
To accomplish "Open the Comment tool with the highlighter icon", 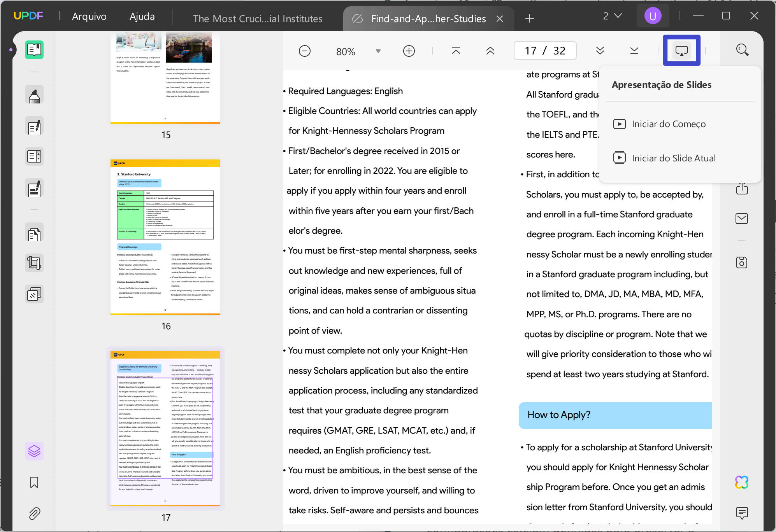I will click(34, 94).
